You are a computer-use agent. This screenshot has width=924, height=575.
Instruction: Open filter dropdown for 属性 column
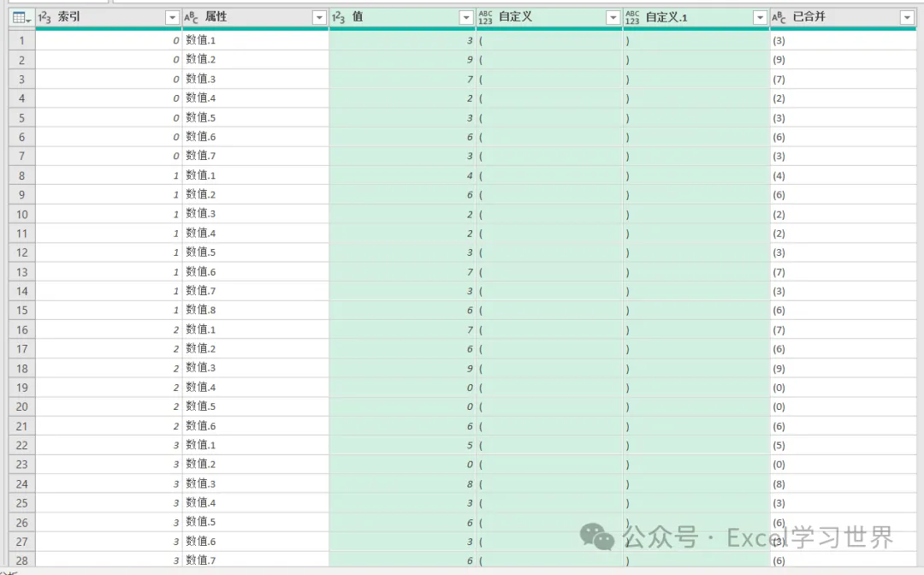coord(319,18)
